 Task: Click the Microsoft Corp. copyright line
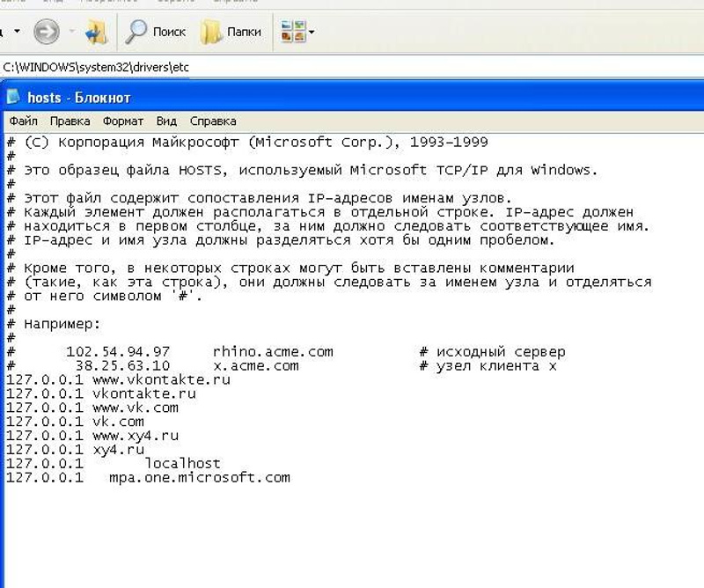(247, 143)
